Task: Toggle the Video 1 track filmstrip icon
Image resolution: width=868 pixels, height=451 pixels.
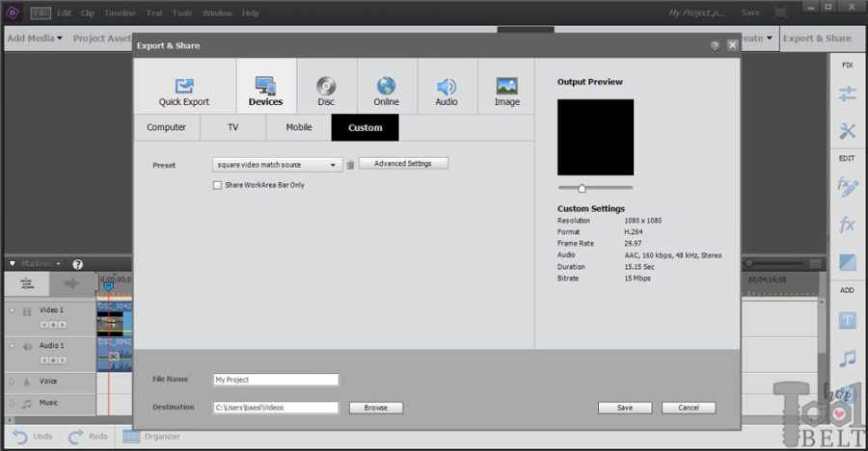Action: 27,311
